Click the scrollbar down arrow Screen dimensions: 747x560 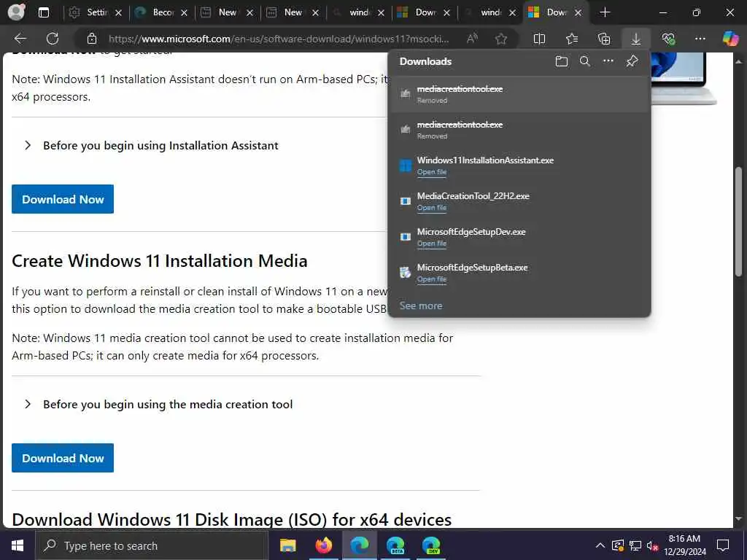coord(739,518)
